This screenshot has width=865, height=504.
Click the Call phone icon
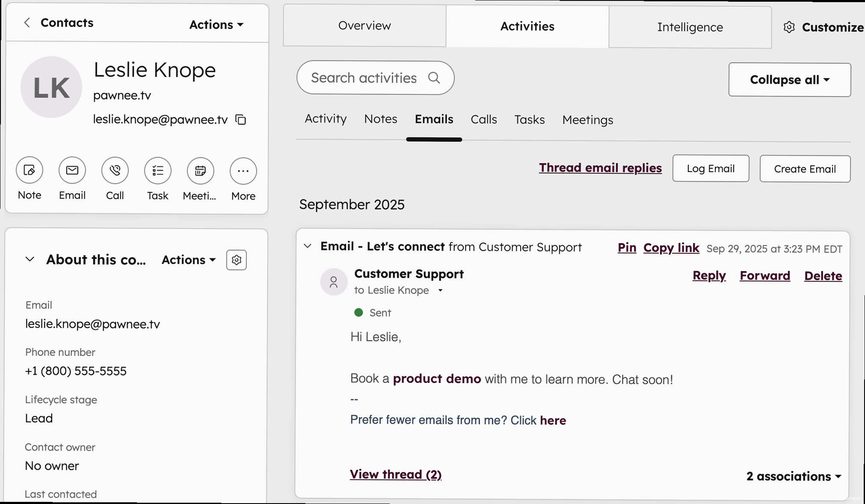[x=115, y=170]
